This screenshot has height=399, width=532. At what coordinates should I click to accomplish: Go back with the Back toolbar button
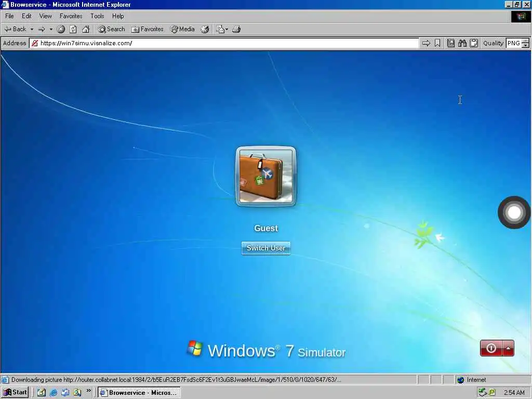coord(15,29)
